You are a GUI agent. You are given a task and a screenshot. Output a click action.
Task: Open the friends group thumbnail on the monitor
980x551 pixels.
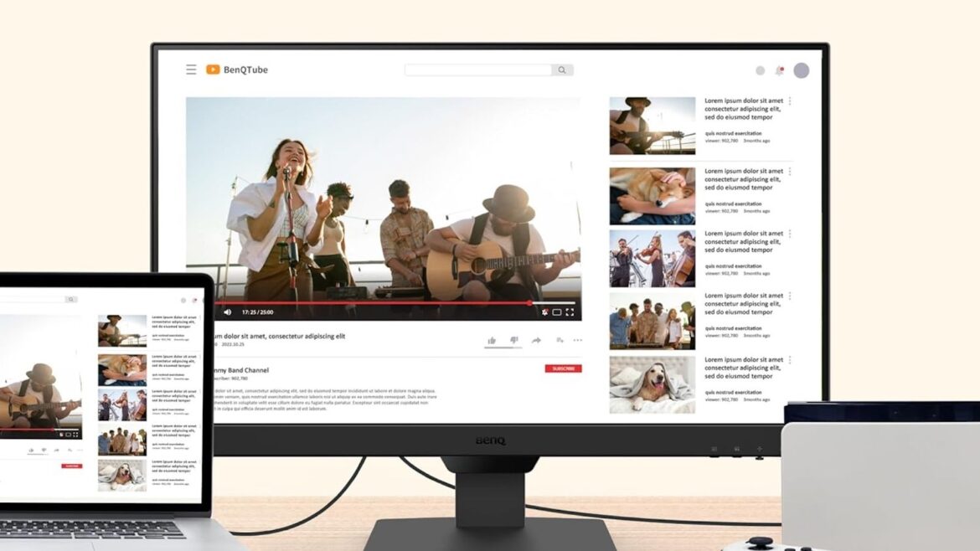(x=652, y=321)
